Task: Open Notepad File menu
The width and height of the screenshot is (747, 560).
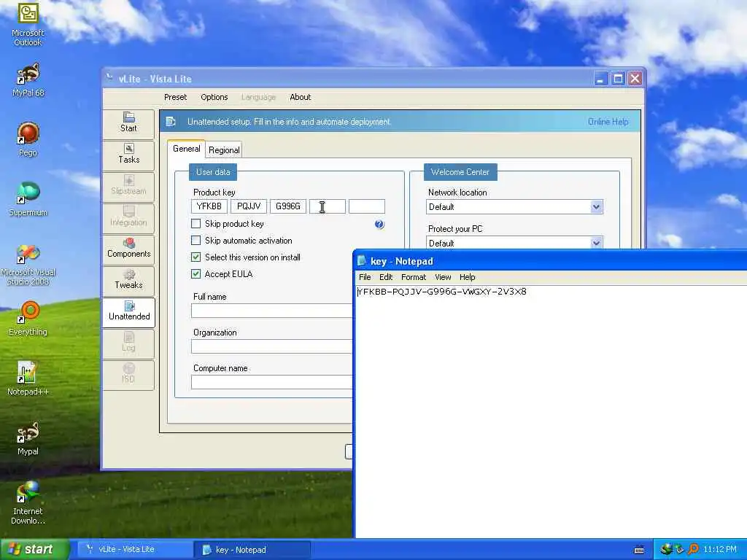Action: tap(365, 277)
